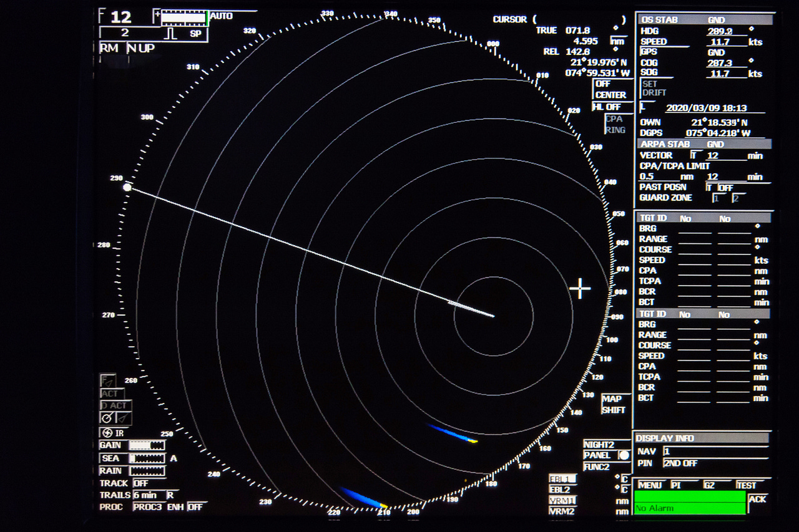Acknowledge alarm with ACK button
Viewport: 799px width, 532px height.
pos(757,499)
